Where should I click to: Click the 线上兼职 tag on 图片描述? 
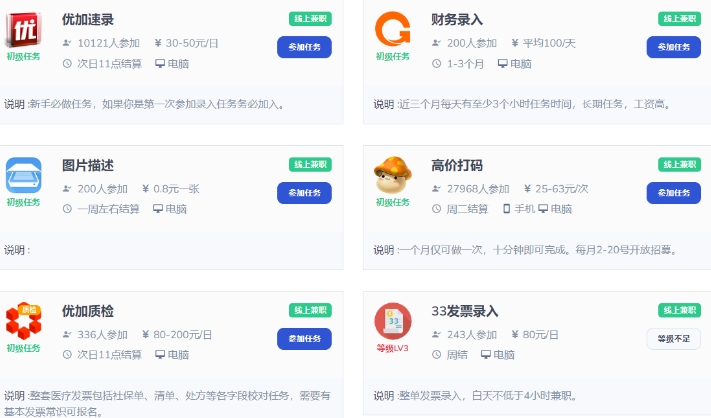coord(311,165)
